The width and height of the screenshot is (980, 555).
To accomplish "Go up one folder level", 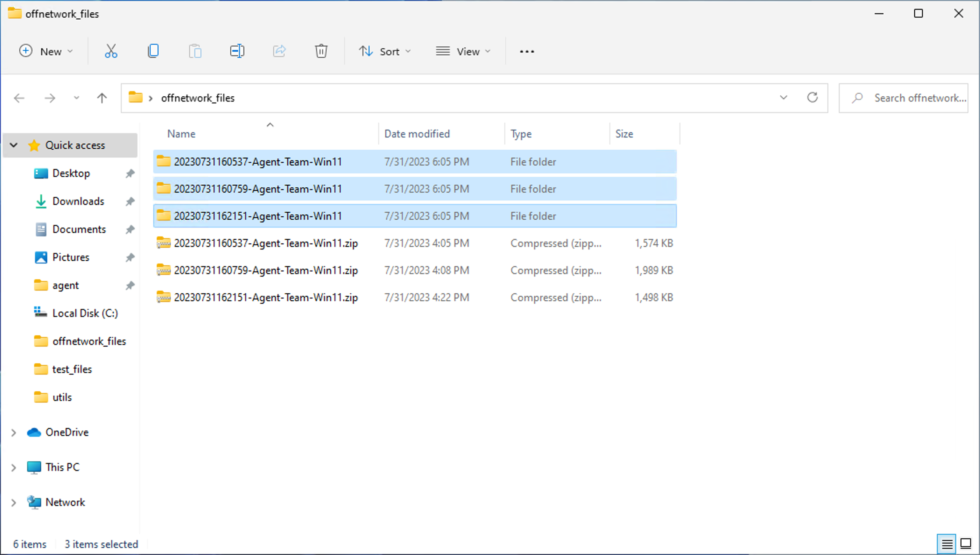I will coord(102,98).
